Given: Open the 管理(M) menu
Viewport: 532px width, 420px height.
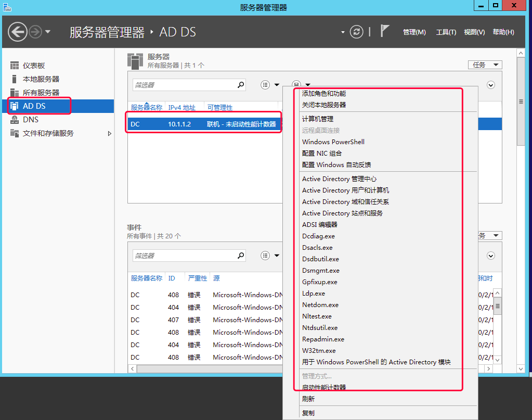Looking at the screenshot, I should [414, 32].
